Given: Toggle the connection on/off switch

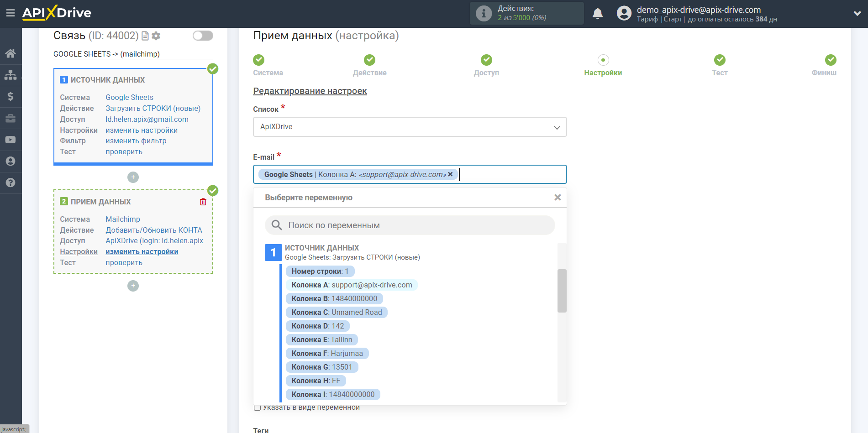Looking at the screenshot, I should (x=203, y=36).
